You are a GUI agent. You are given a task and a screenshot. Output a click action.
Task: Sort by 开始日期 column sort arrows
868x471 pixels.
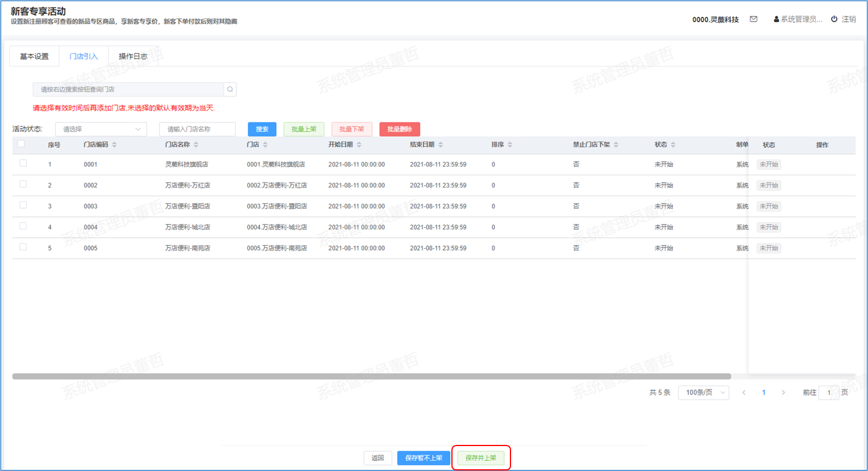(359, 144)
